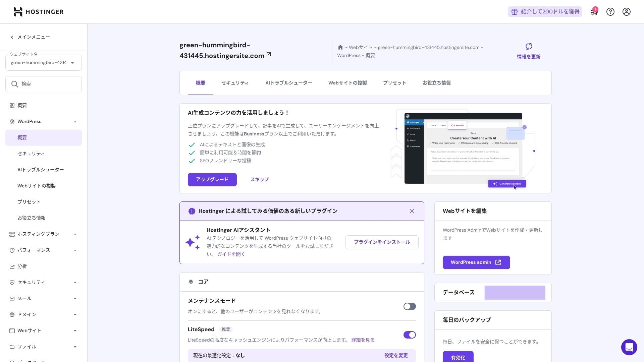Screen dimensions: 644x362
Task: Open the help question mark icon
Action: [610, 12]
